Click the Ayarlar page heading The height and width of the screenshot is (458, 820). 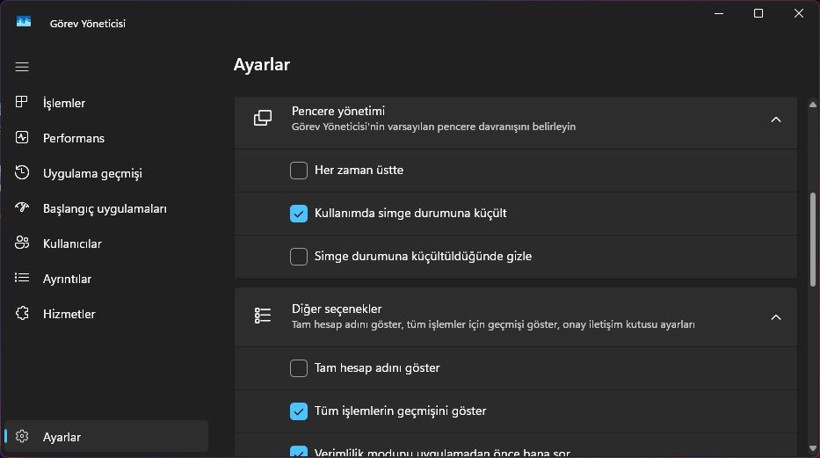(x=261, y=64)
